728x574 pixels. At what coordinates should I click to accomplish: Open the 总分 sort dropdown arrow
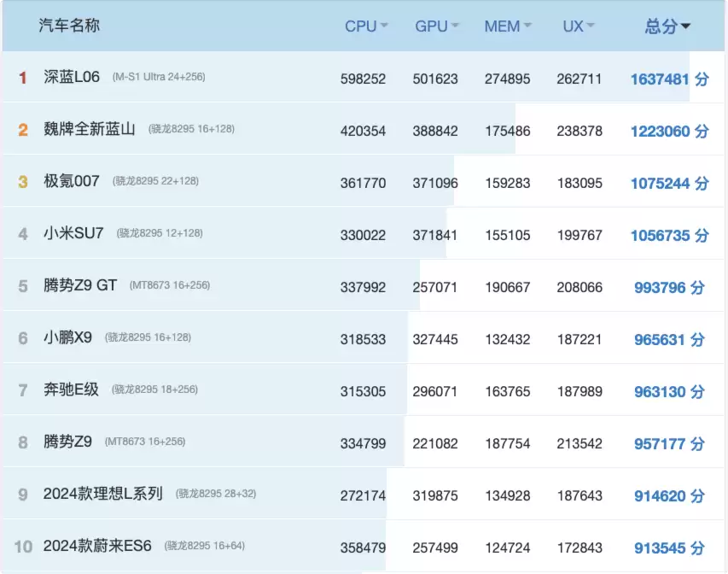click(687, 26)
